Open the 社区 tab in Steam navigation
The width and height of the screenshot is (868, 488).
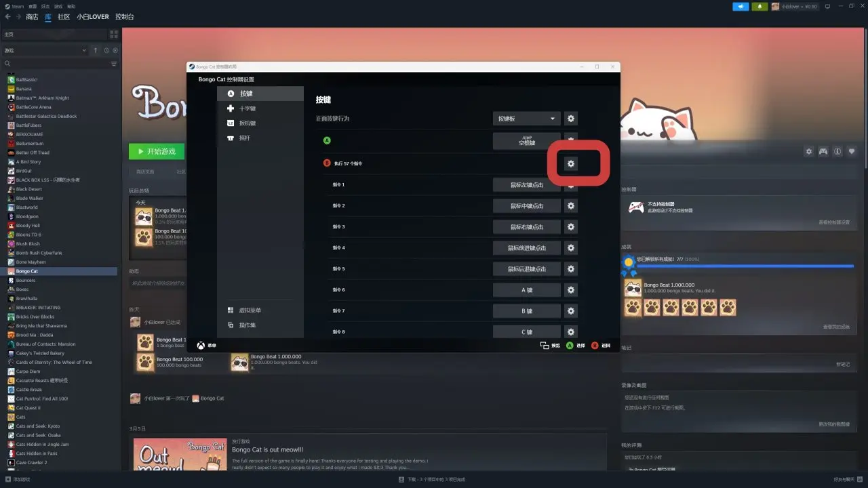pyautogui.click(x=64, y=17)
